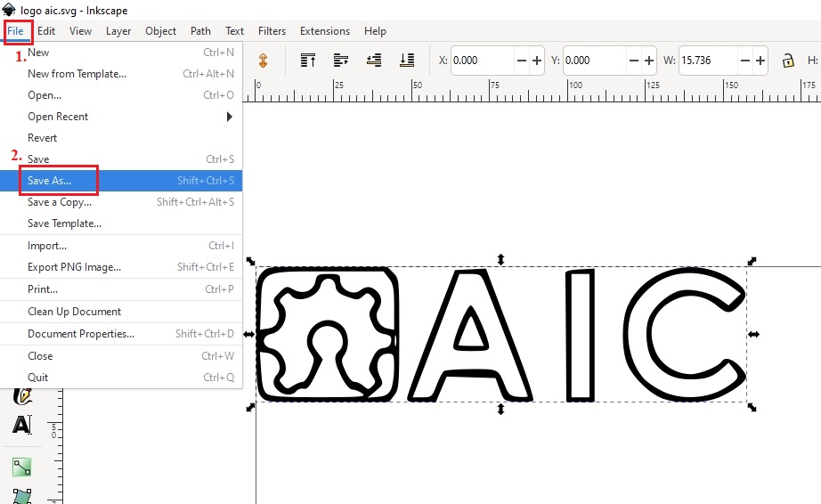Decrease X value with minus button

coord(522,61)
